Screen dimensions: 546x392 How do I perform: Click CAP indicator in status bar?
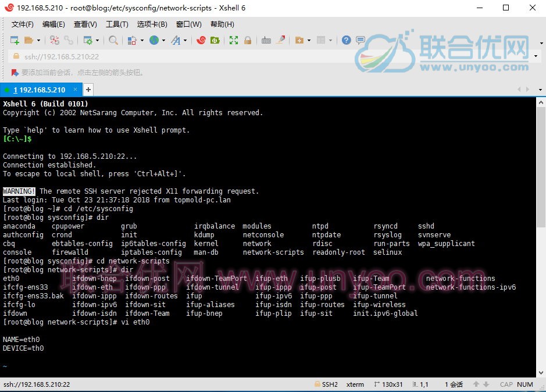(506, 384)
